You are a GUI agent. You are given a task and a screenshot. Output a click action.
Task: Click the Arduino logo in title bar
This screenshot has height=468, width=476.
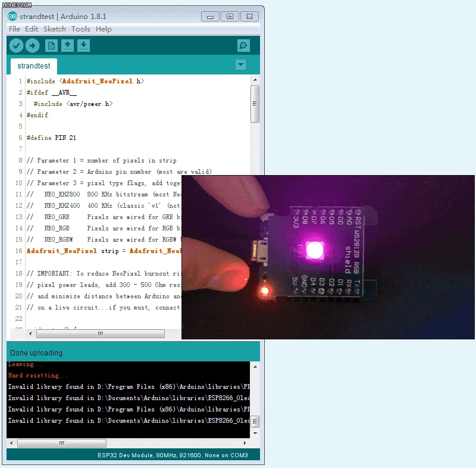12,17
